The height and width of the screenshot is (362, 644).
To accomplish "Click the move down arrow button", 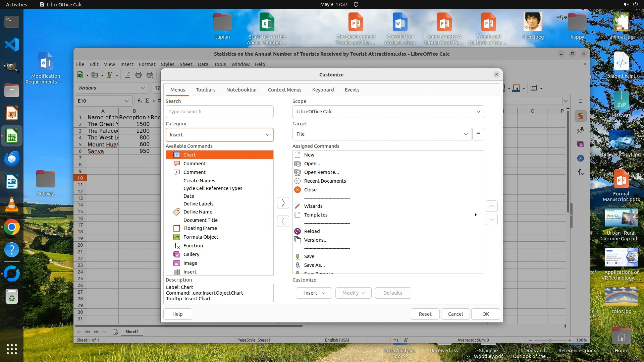I will 491,220.
